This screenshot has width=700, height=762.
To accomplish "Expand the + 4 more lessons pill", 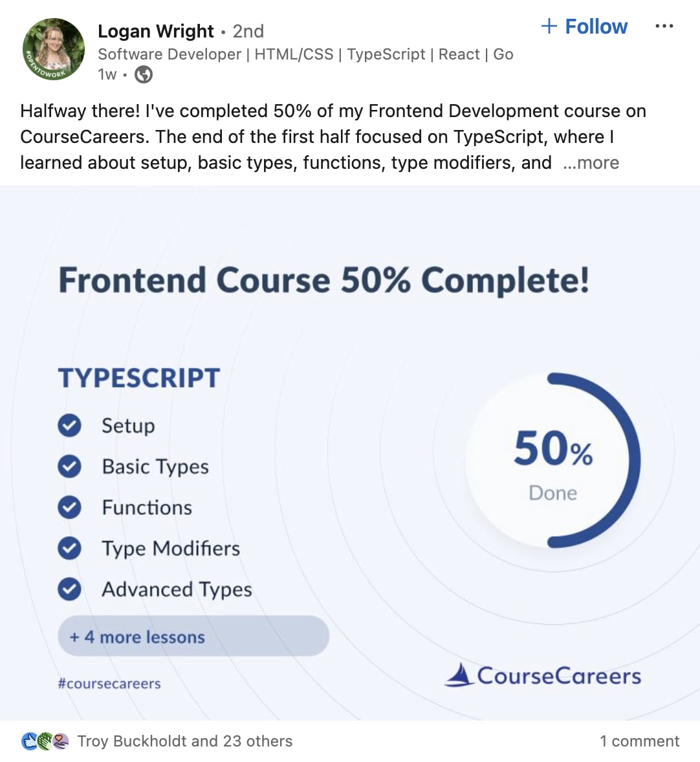I will coord(193,636).
